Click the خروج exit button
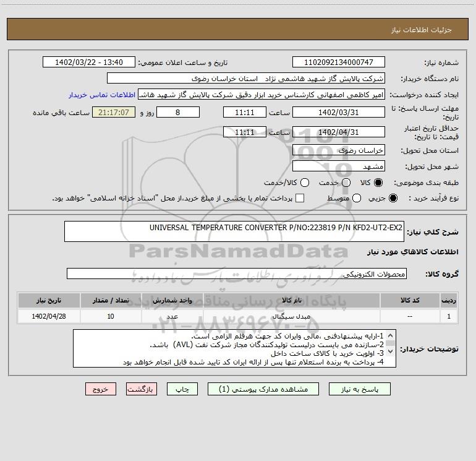The image size is (476, 461). (101, 389)
